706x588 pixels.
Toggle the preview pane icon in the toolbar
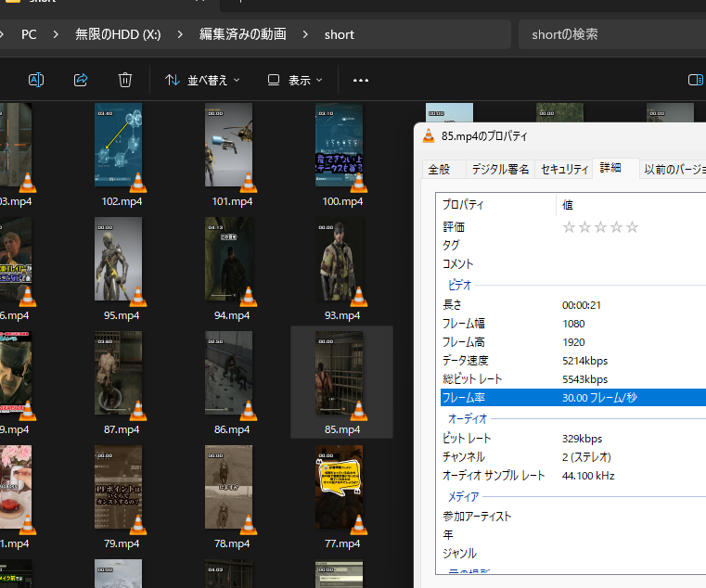click(x=695, y=80)
